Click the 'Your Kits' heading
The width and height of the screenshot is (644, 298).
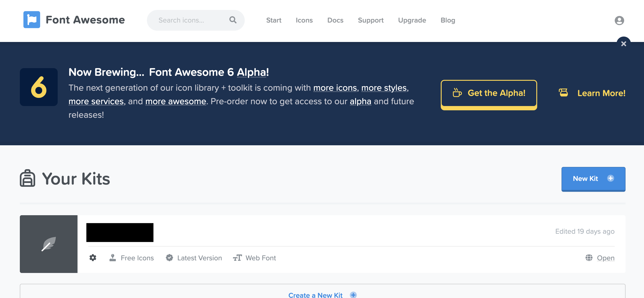pyautogui.click(x=76, y=179)
